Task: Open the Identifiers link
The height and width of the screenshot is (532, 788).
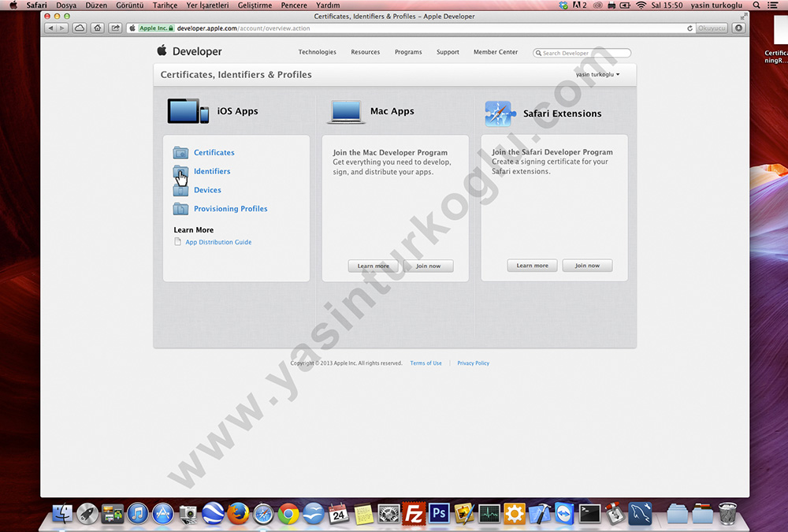Action: coord(212,171)
